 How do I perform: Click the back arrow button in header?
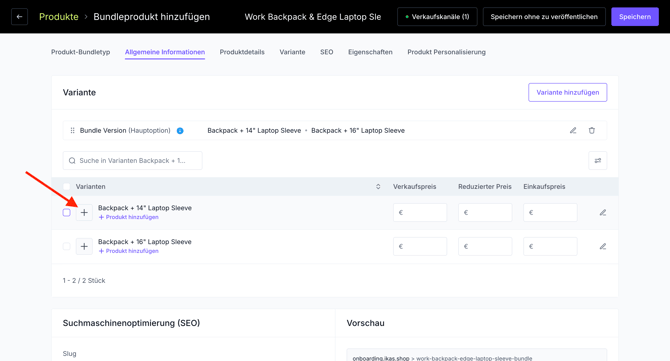coord(19,17)
